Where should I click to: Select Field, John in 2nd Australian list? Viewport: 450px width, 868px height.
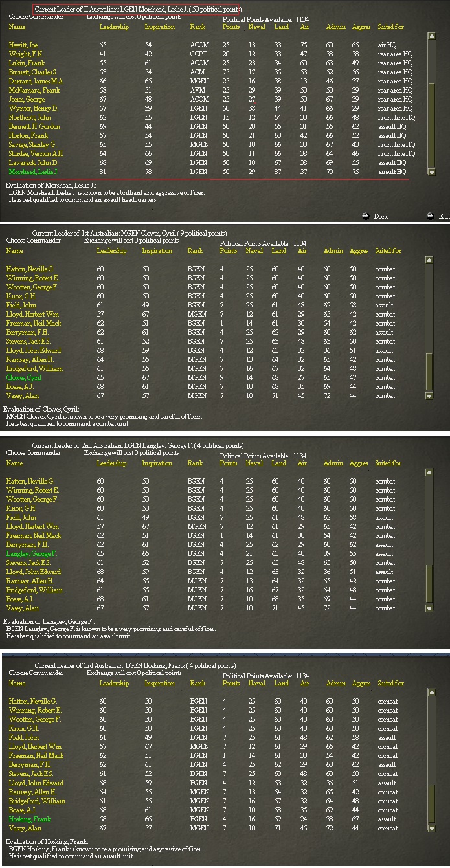pyautogui.click(x=23, y=518)
